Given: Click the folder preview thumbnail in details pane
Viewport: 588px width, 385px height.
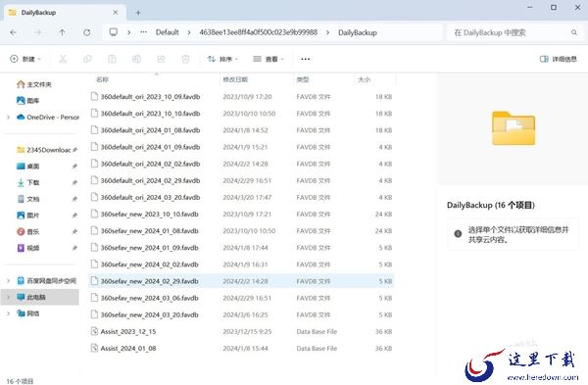Looking at the screenshot, I should 514,127.
